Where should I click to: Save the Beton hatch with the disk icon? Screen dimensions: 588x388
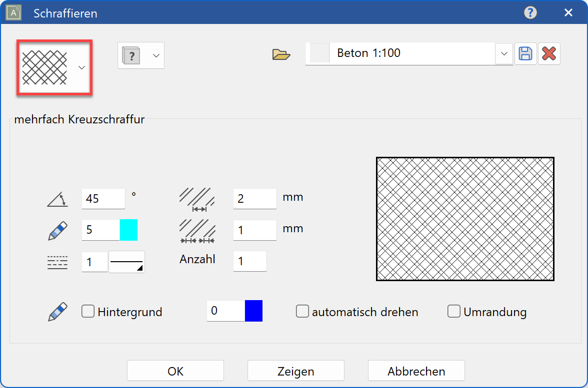pyautogui.click(x=525, y=54)
